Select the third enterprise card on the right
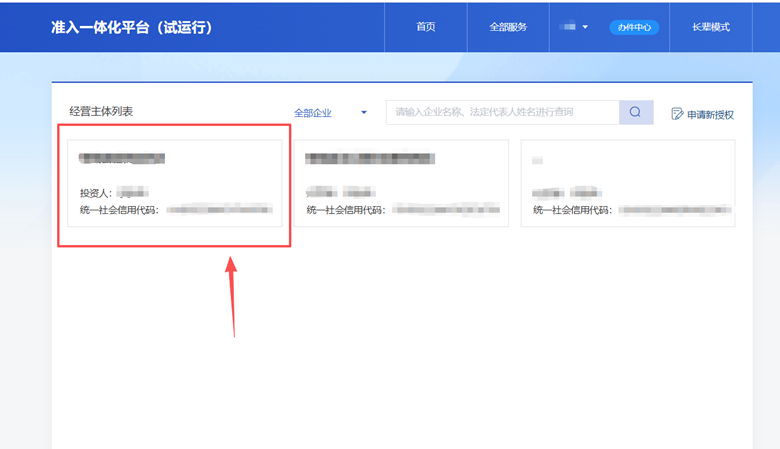 point(627,186)
